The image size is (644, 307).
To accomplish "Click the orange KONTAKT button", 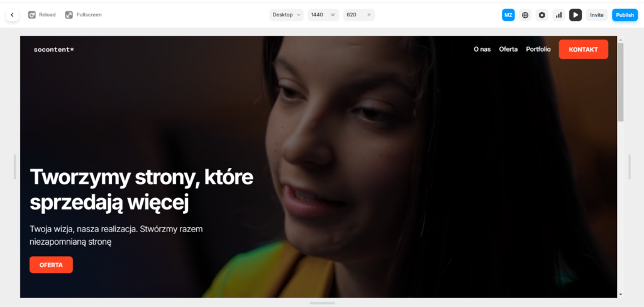I will [583, 49].
